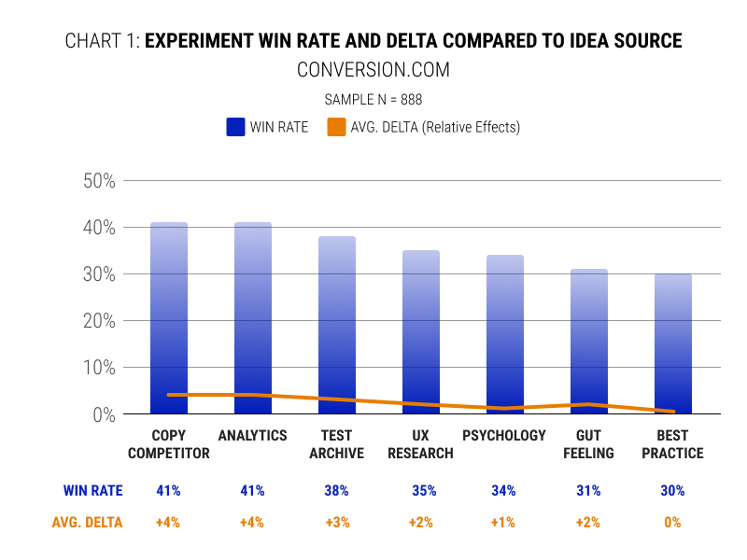Click the blue WIN RATE legend swatch
This screenshot has height=560, width=747.
click(x=235, y=127)
